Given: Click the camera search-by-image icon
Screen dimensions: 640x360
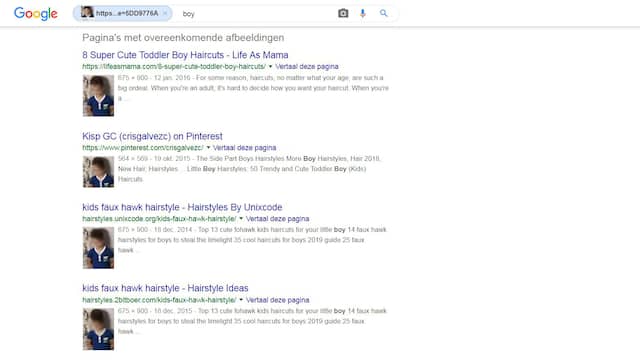Looking at the screenshot, I should point(343,13).
